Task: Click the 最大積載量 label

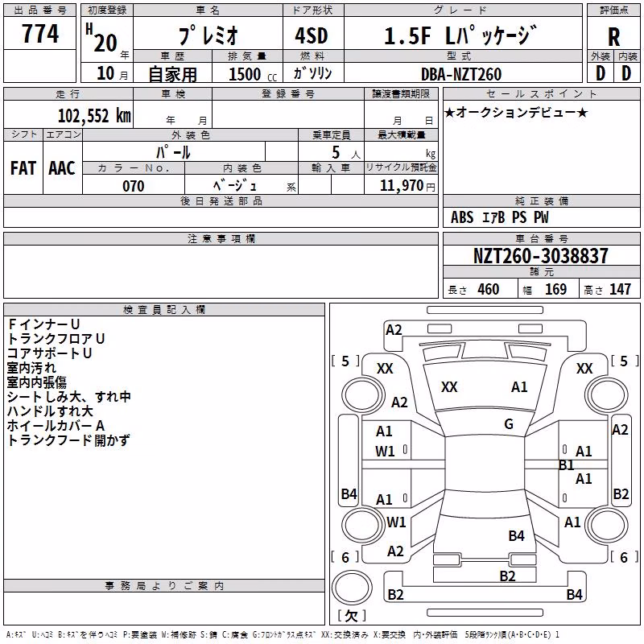Action: [401, 134]
